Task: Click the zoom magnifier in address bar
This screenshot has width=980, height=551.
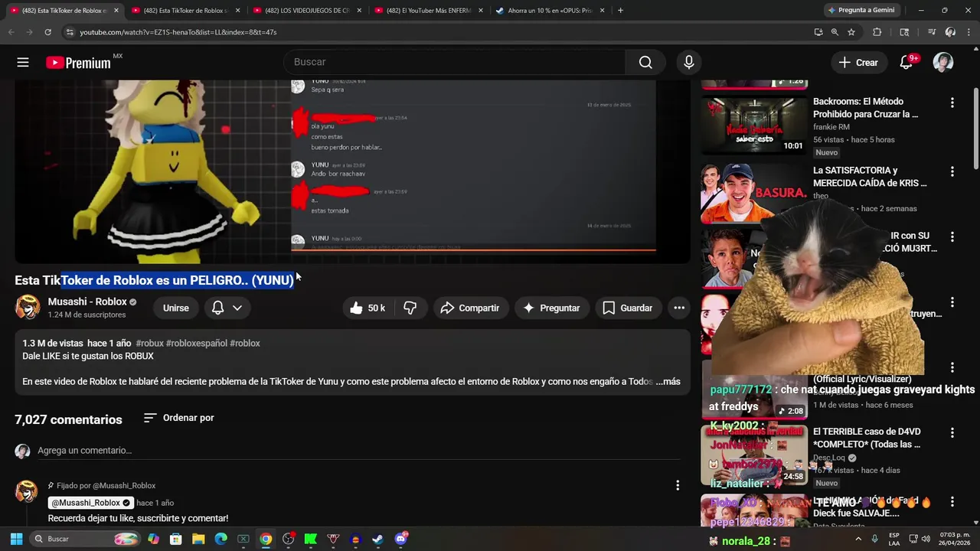Action: point(835,32)
